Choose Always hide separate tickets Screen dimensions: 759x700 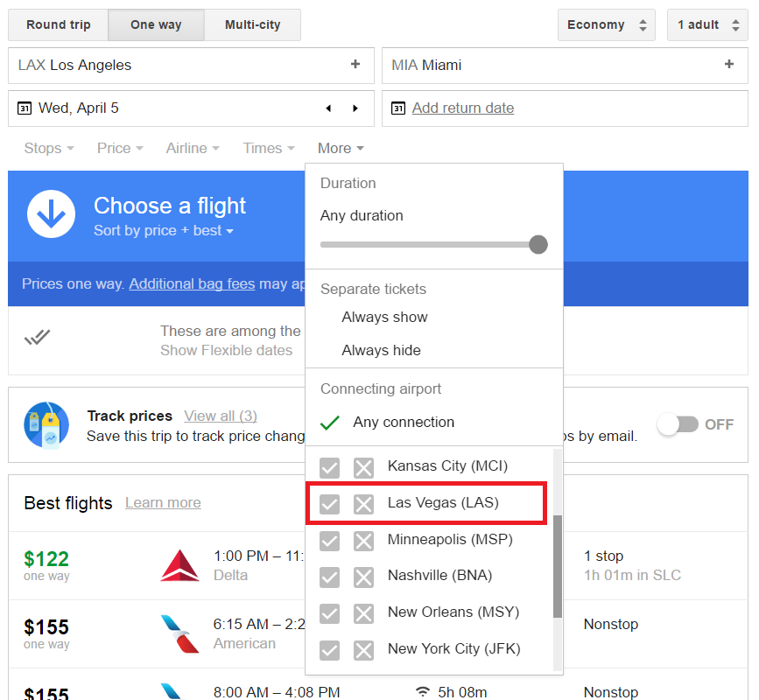coord(381,350)
